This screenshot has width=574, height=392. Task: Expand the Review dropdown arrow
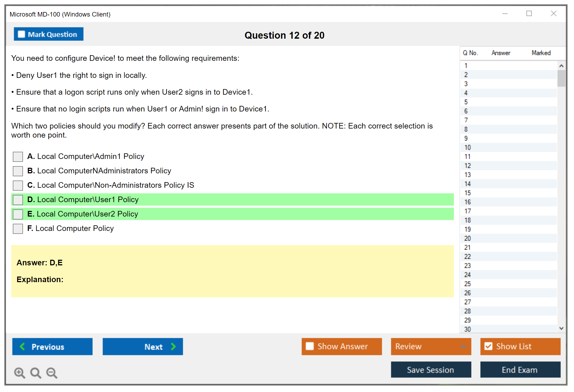point(463,346)
